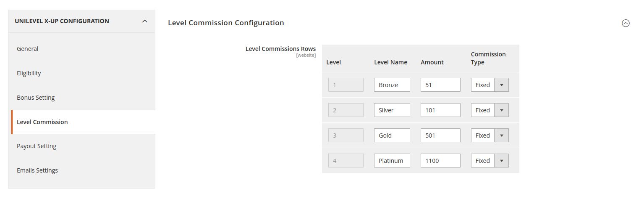Collapse the Level Commission Configuration section icon

(626, 23)
